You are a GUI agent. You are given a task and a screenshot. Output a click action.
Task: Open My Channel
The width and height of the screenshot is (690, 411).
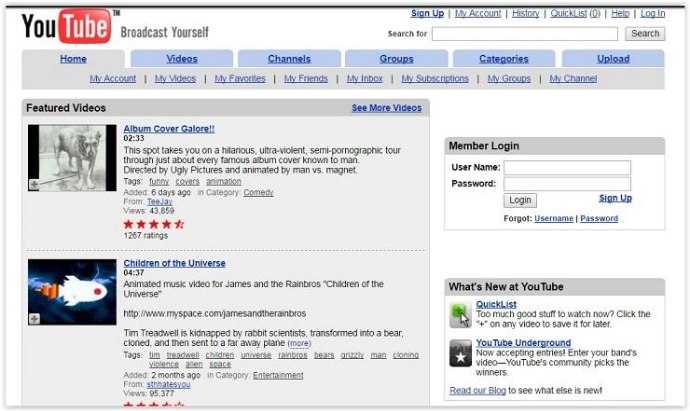click(573, 79)
